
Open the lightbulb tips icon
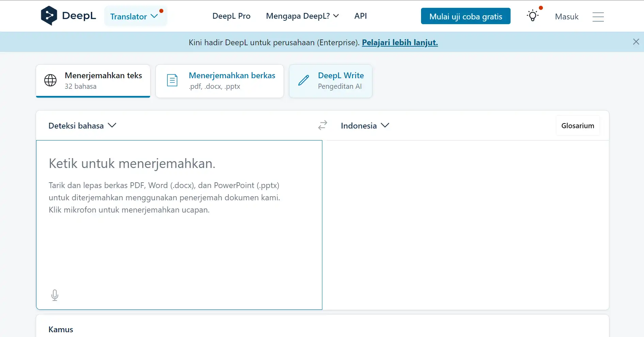click(x=533, y=16)
